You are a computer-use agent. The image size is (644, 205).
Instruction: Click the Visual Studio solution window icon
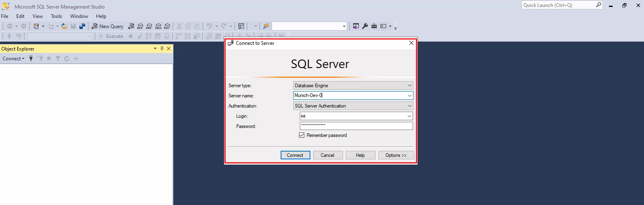pos(356,26)
